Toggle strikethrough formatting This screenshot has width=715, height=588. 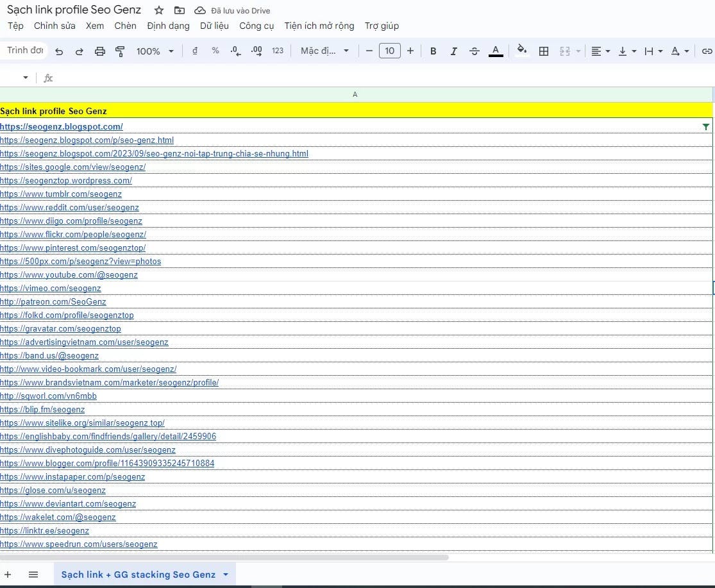click(x=474, y=51)
